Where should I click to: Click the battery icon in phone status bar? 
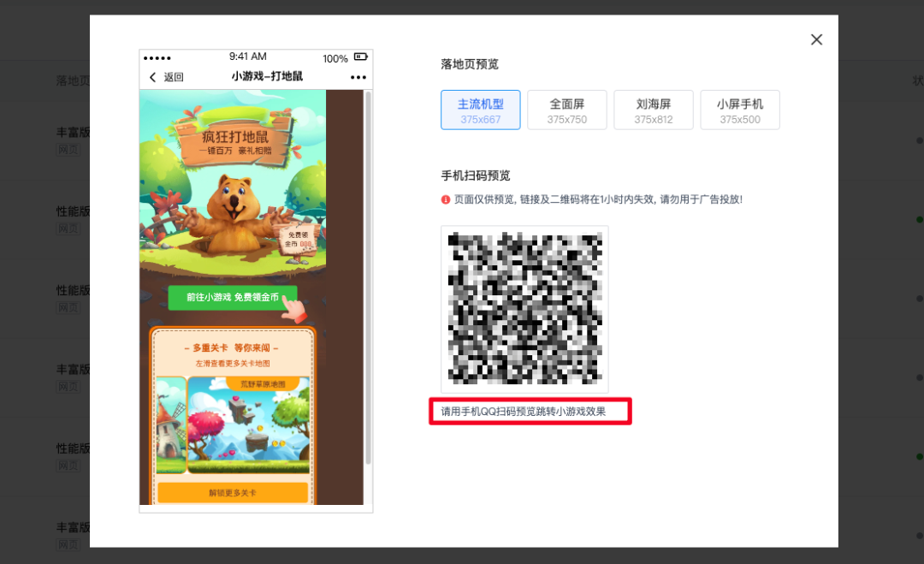point(361,57)
